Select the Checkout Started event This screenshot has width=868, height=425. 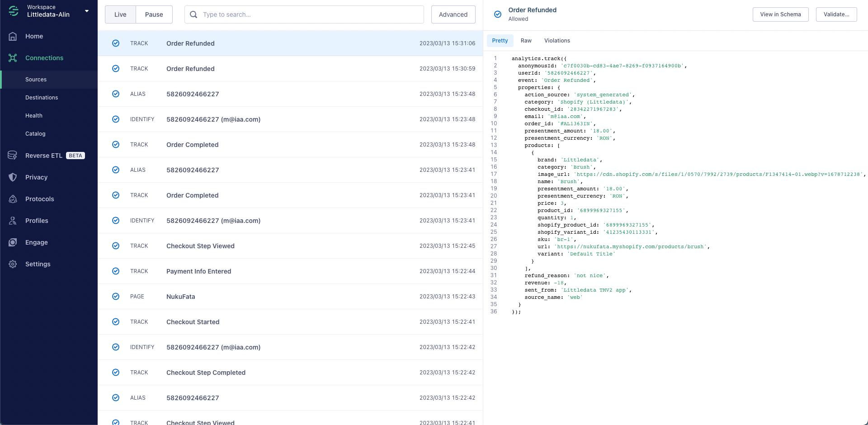pyautogui.click(x=290, y=322)
